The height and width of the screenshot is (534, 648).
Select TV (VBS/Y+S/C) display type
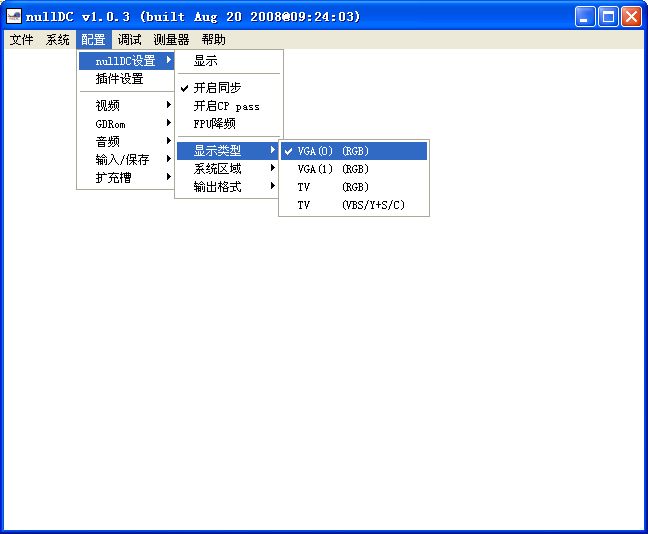click(x=354, y=205)
